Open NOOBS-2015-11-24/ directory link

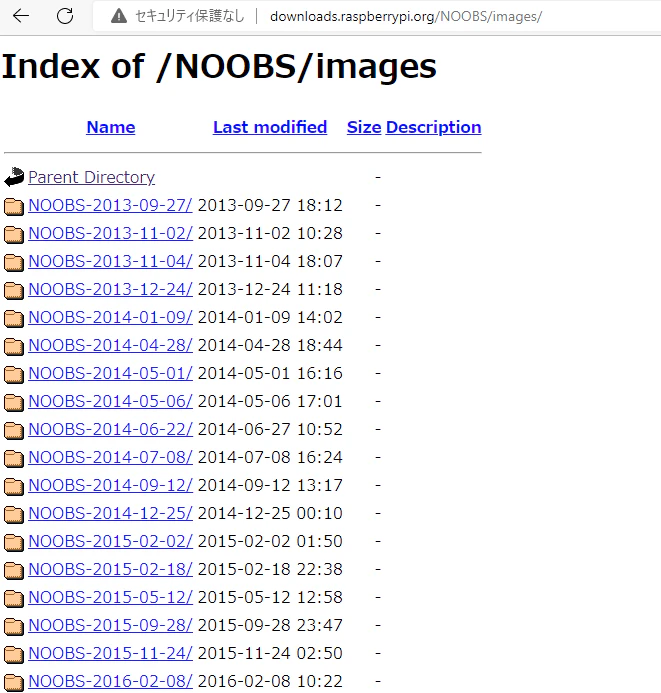[110, 653]
